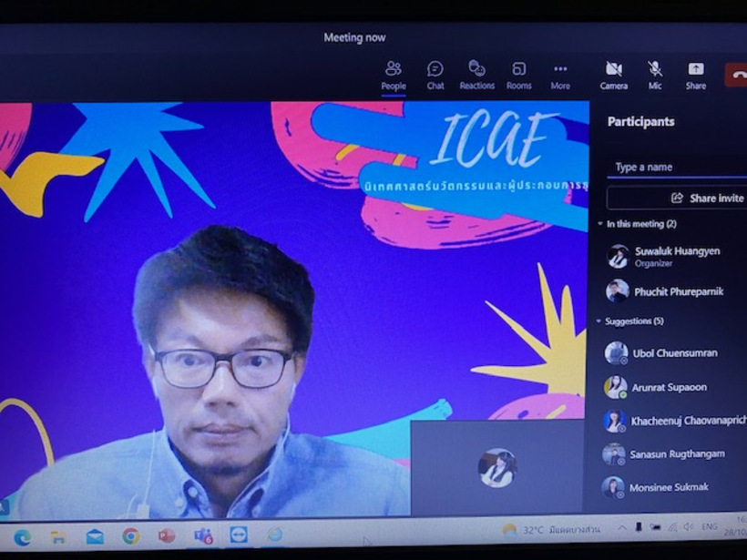Toggle the People participants pane
Image resolution: width=747 pixels, height=560 pixels.
click(394, 75)
